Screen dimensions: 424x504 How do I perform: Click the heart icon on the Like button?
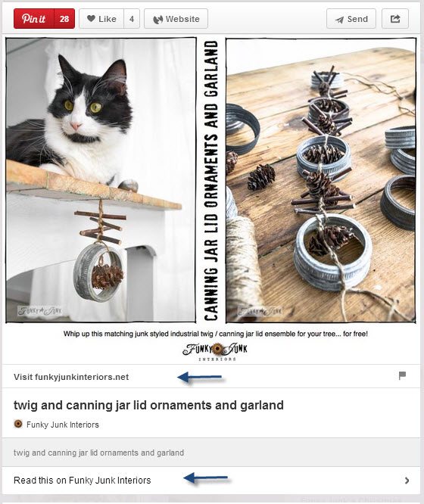pyautogui.click(x=91, y=19)
